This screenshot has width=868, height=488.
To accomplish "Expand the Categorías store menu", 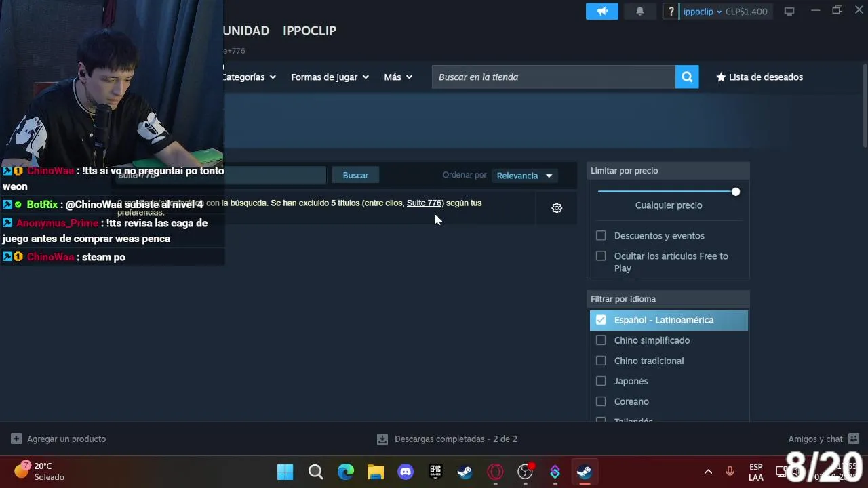I will tap(249, 77).
